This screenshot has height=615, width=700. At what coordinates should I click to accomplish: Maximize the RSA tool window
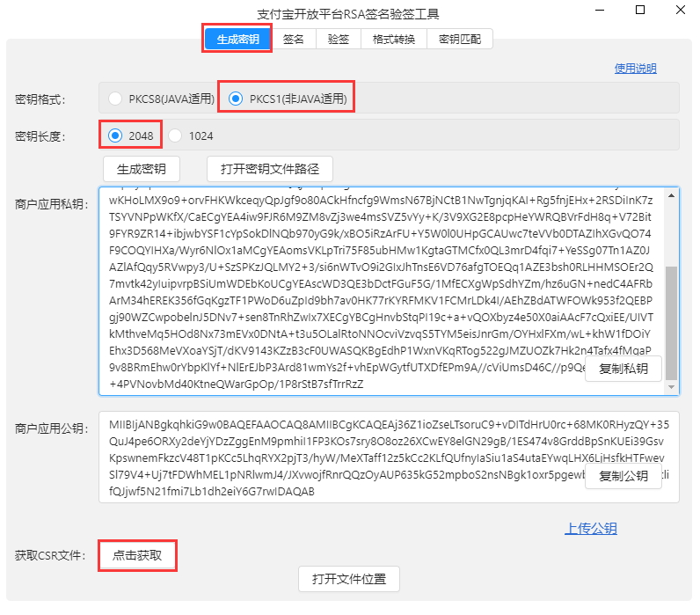(640, 10)
